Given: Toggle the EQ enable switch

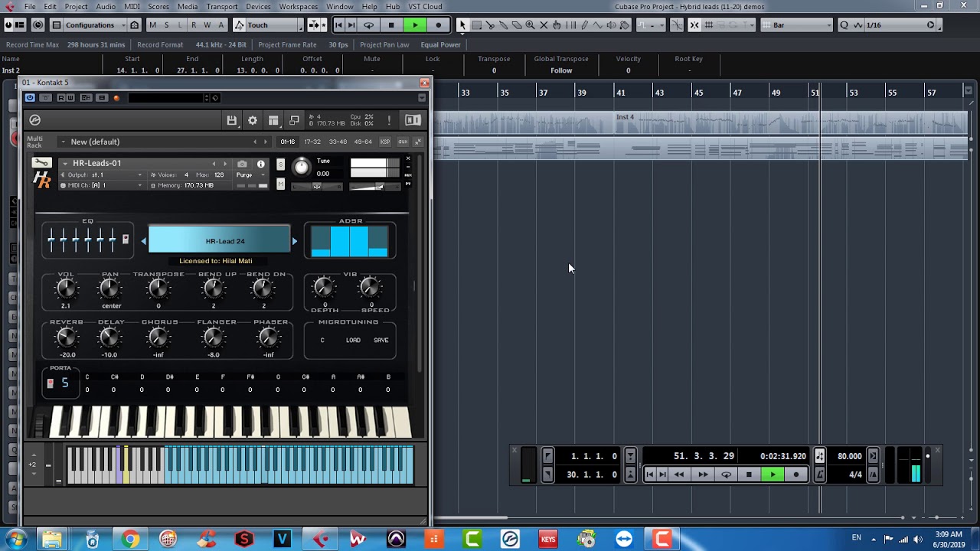Looking at the screenshot, I should pos(126,240).
